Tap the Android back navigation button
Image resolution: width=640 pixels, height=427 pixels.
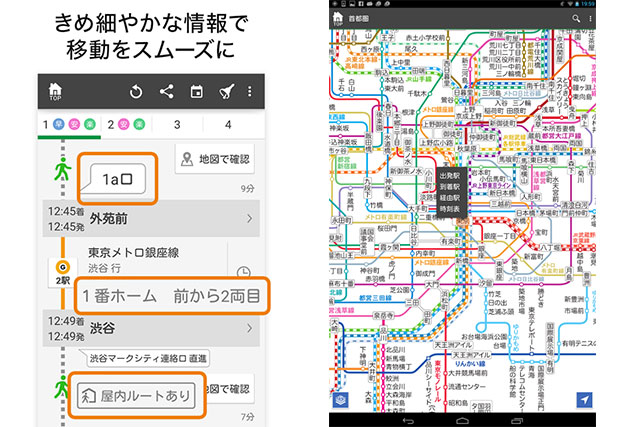[x=408, y=420]
